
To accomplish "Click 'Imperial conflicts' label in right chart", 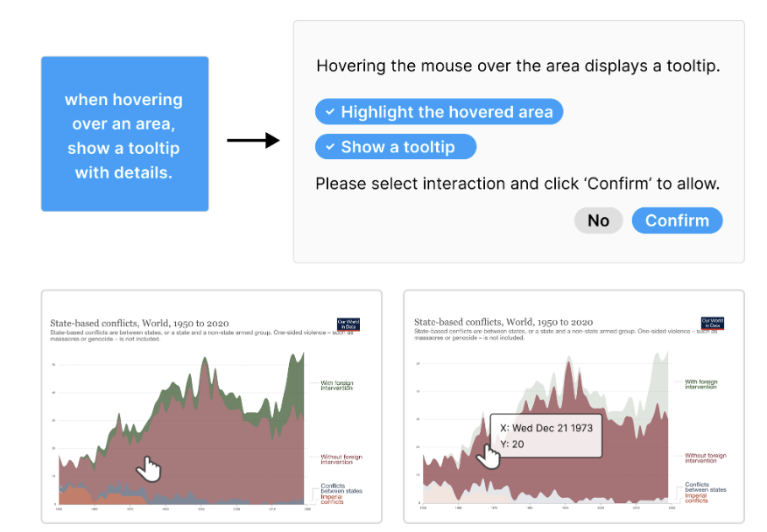I will [x=696, y=498].
